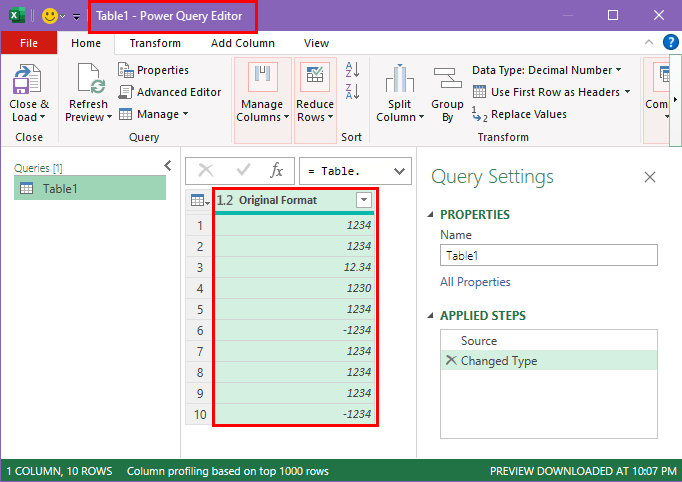Confirm formula with checkmark icon
The height and width of the screenshot is (482, 682).
tap(243, 170)
